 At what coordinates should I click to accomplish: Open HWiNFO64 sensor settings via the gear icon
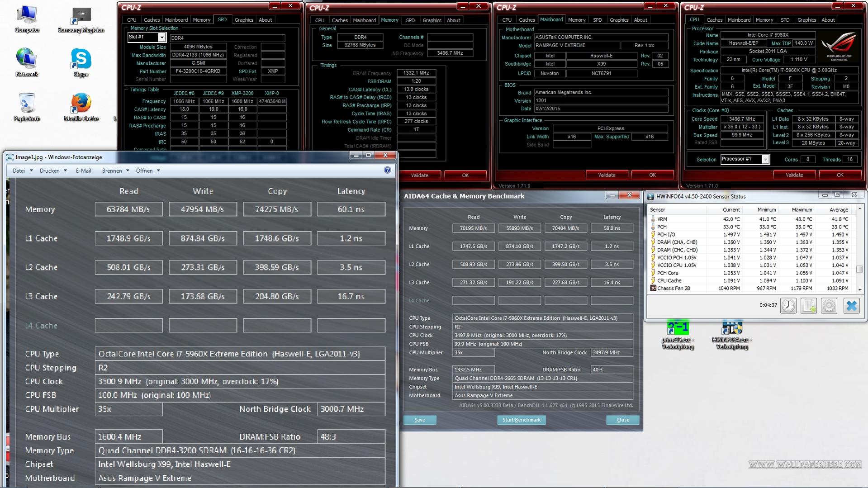[x=829, y=306]
